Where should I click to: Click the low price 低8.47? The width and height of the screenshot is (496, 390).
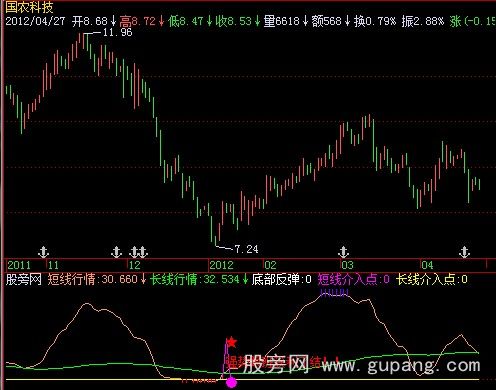click(x=186, y=22)
